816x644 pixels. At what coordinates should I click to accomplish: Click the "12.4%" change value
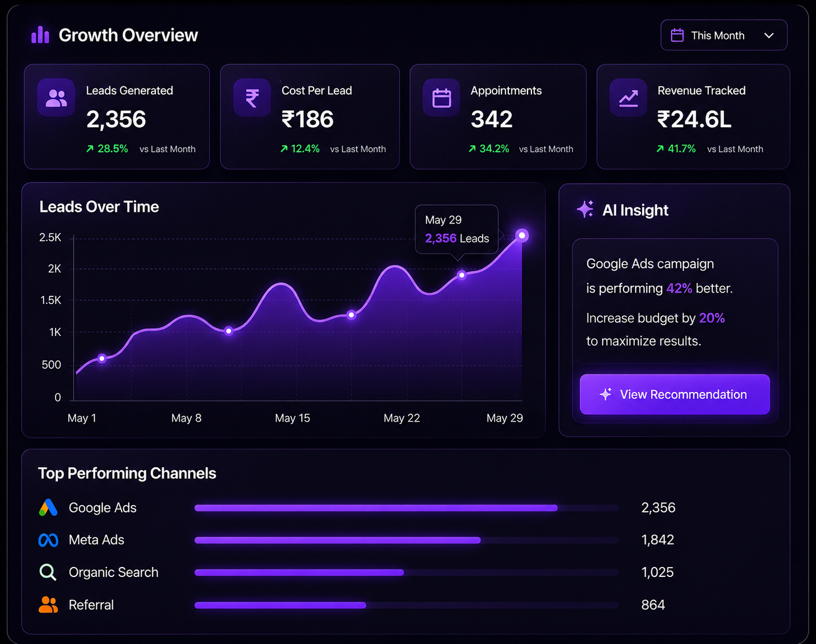(305, 149)
